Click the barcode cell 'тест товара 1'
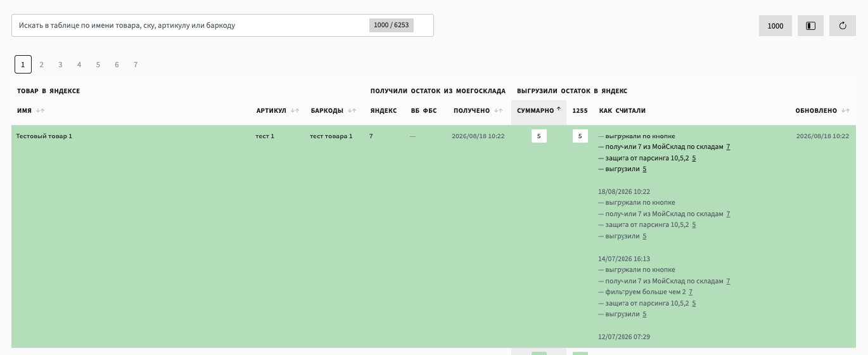The height and width of the screenshot is (355, 868). pyautogui.click(x=331, y=136)
